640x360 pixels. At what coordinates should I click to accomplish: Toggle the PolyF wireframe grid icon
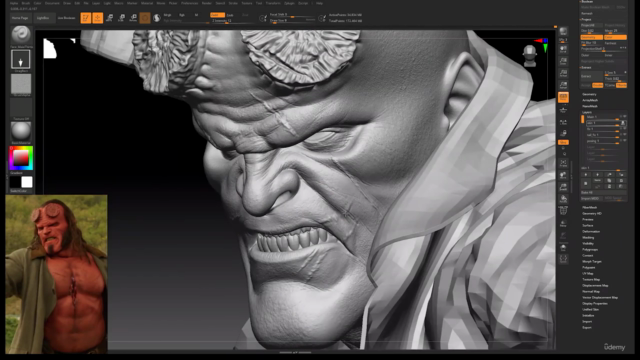pos(563,211)
